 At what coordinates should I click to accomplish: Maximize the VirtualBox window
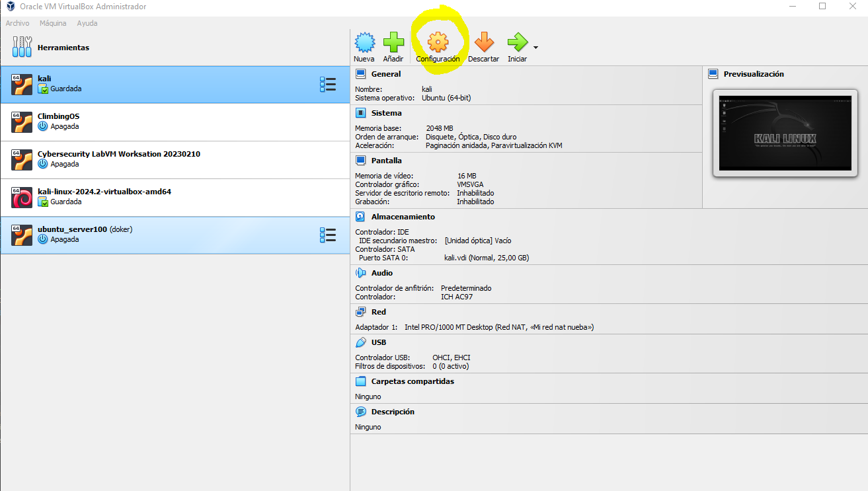coord(822,7)
